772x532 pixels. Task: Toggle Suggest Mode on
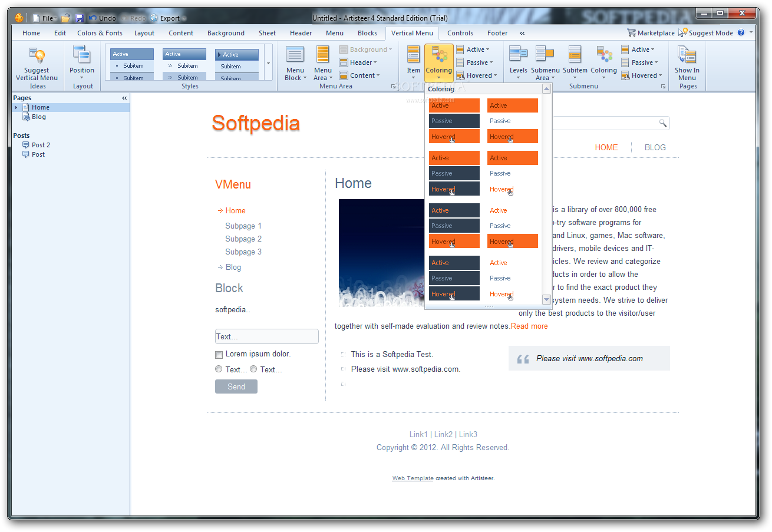coord(705,33)
